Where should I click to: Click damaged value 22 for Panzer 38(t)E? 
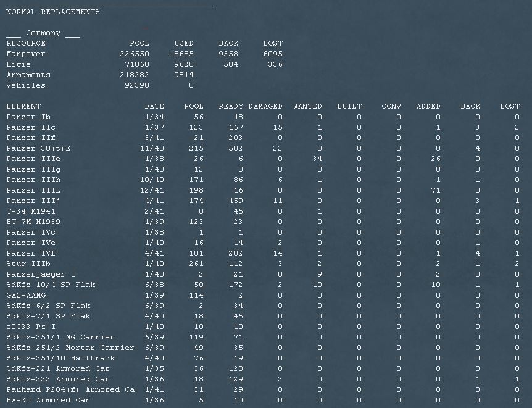click(x=278, y=148)
